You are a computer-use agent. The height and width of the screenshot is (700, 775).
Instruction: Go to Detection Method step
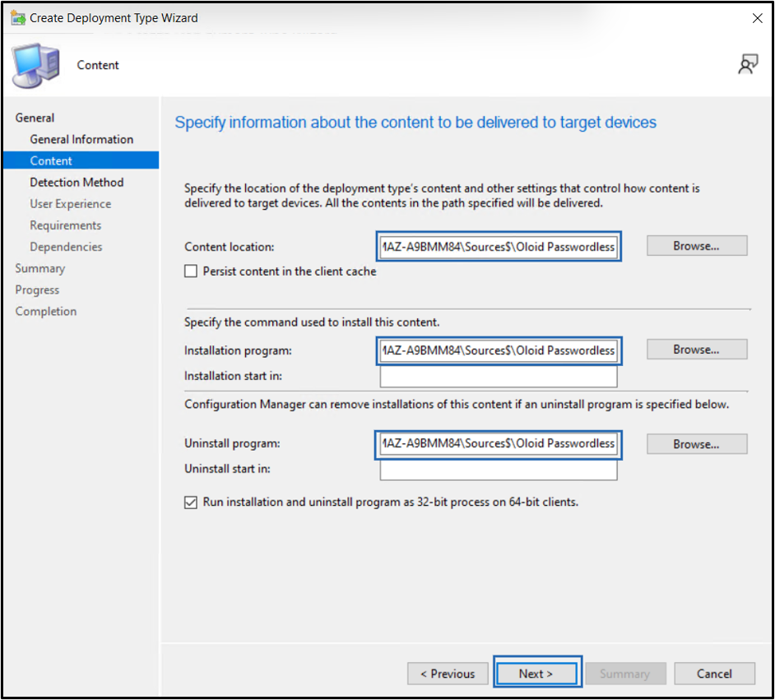pyautogui.click(x=77, y=183)
